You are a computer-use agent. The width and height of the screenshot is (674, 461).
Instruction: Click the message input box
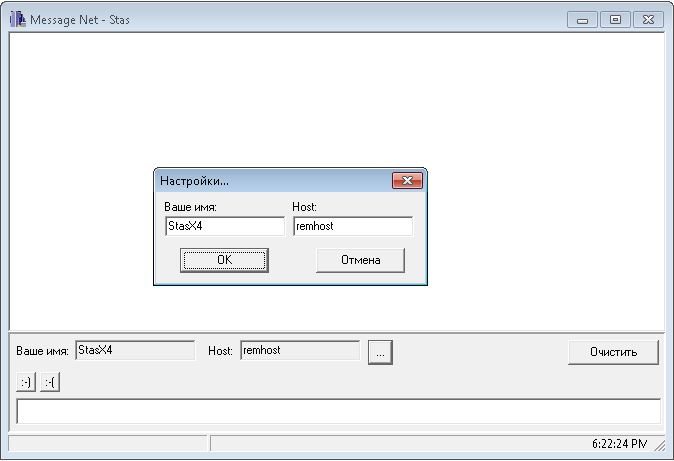[x=339, y=412]
